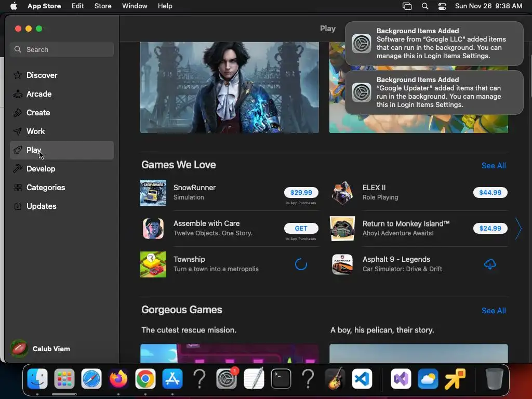The width and height of the screenshot is (532, 399).
Task: Open the Apple menu
Action: click(x=14, y=6)
